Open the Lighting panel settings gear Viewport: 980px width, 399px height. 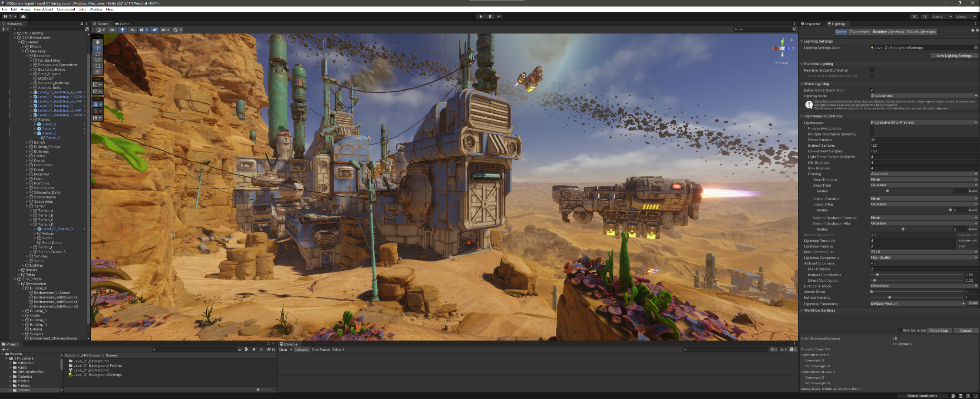977,30
